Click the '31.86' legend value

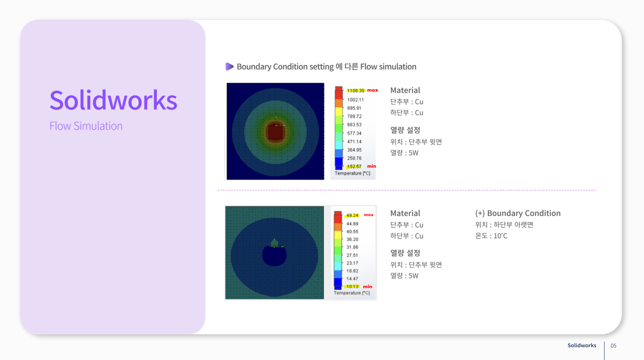[352, 247]
